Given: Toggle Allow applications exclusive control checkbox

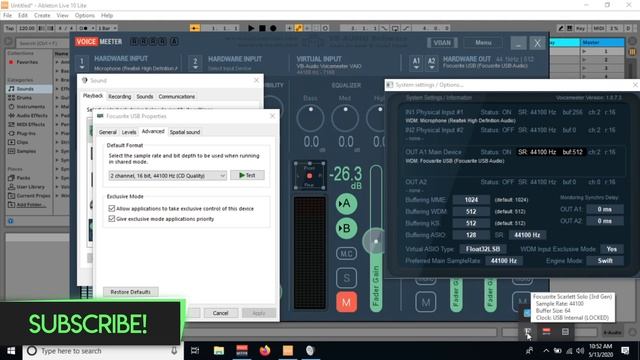Looking at the screenshot, I should (x=111, y=208).
